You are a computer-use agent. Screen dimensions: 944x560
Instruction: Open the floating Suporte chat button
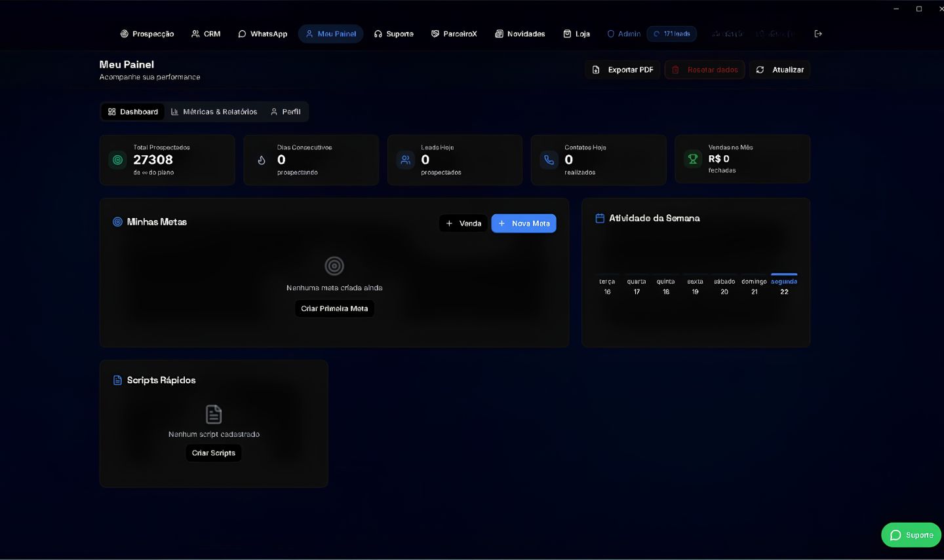pos(911,535)
